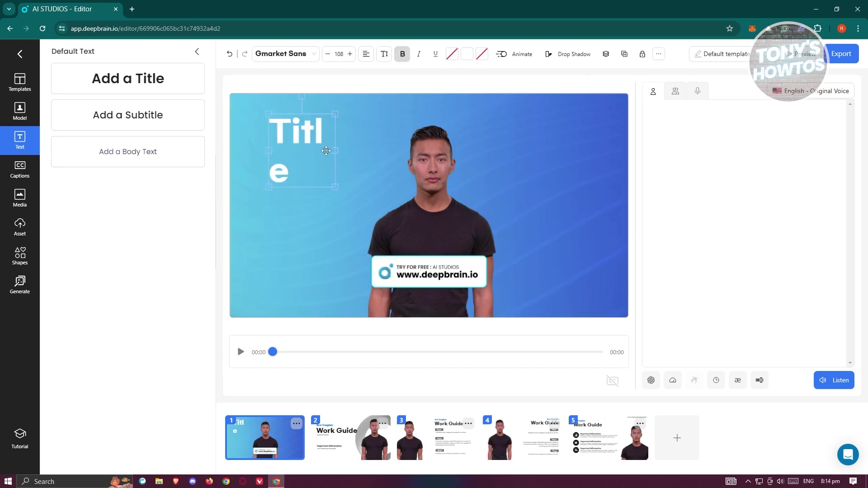Open the script translation tool

759,380
